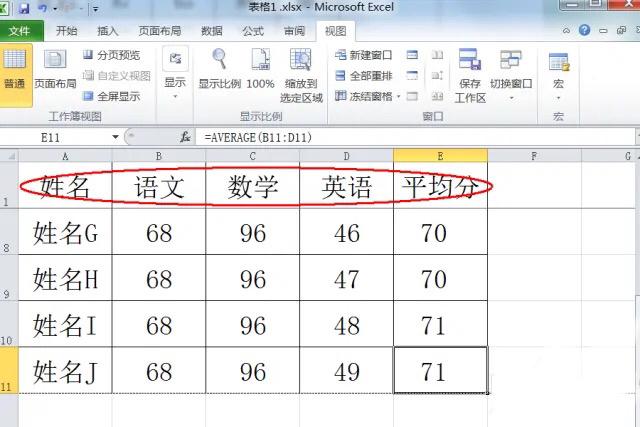Select column E header
This screenshot has width=640, height=427.
tap(440, 156)
